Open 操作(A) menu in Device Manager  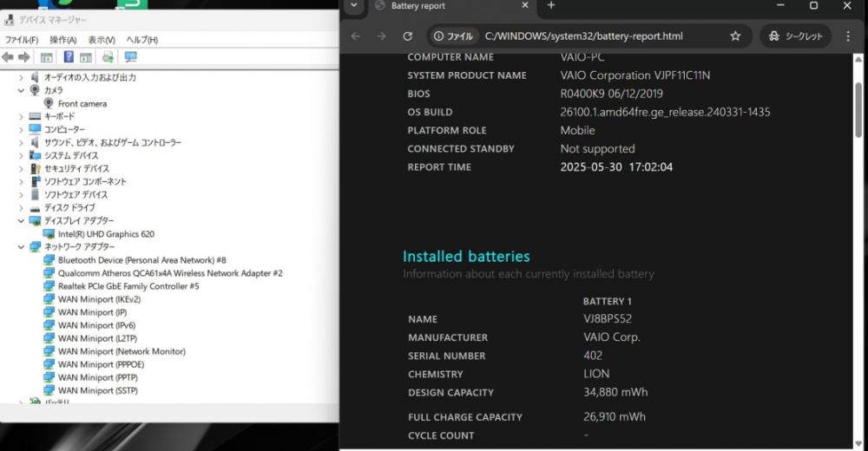63,40
